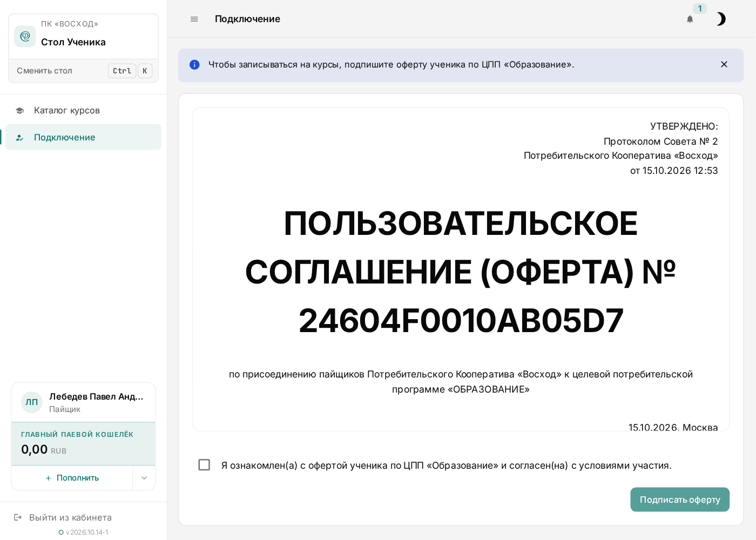This screenshot has height=540, width=756.
Task: Open Лебедев Павел profile name
Action: [x=96, y=396]
